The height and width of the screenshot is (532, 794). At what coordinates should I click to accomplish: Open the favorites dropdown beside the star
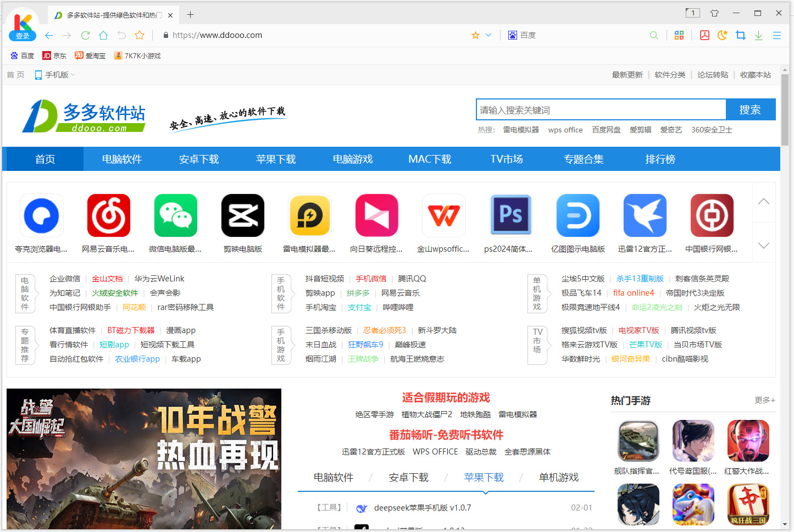click(x=488, y=35)
